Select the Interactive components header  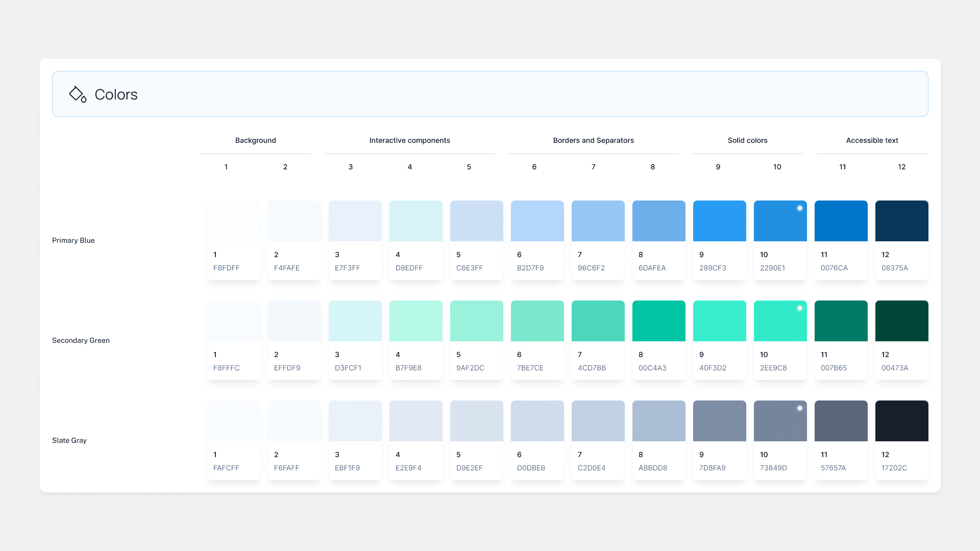pos(409,140)
